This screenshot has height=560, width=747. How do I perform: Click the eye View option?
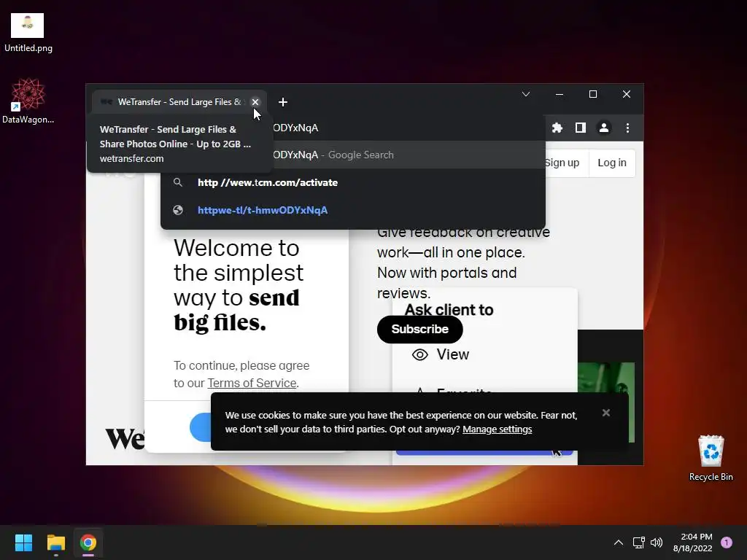pyautogui.click(x=441, y=354)
